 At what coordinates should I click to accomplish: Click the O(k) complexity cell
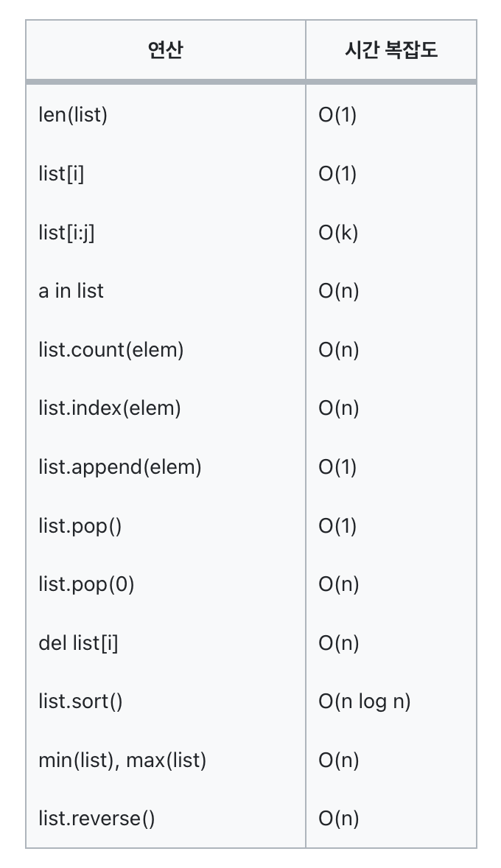point(390,233)
